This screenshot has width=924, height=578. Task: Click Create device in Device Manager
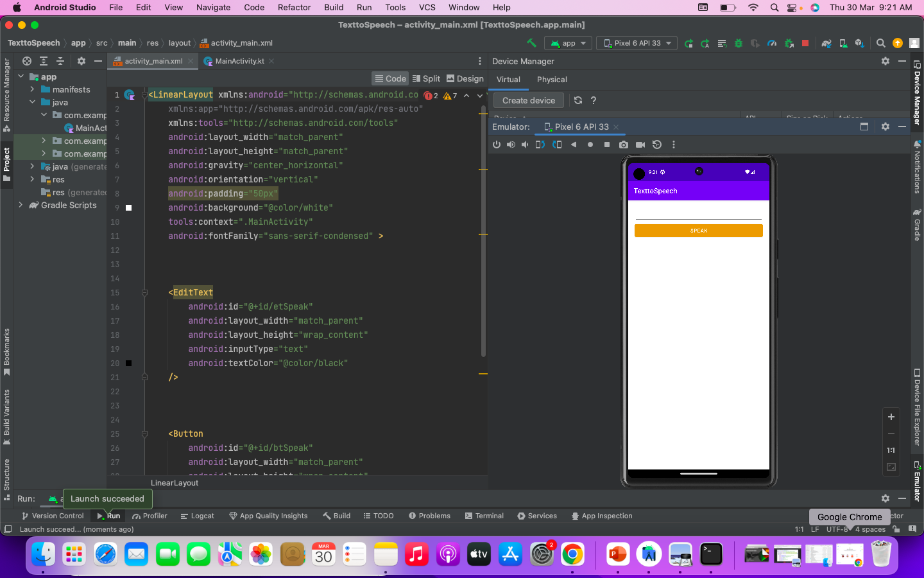pos(528,100)
